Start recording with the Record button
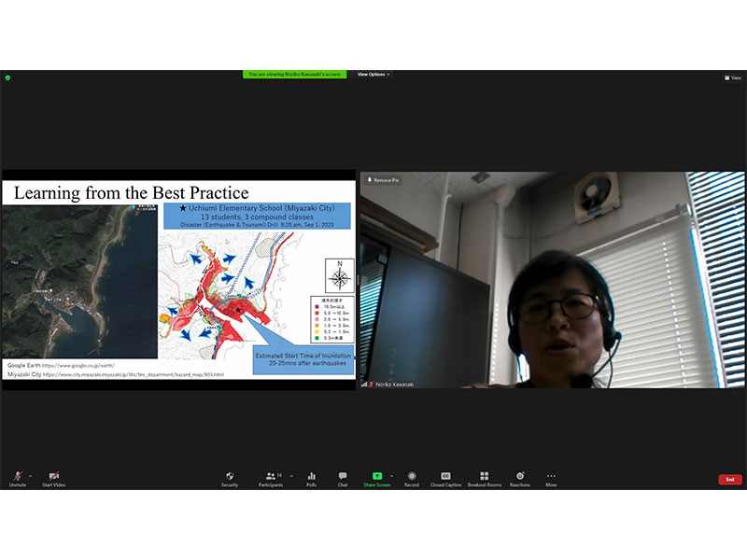747x560 pixels. point(412,478)
